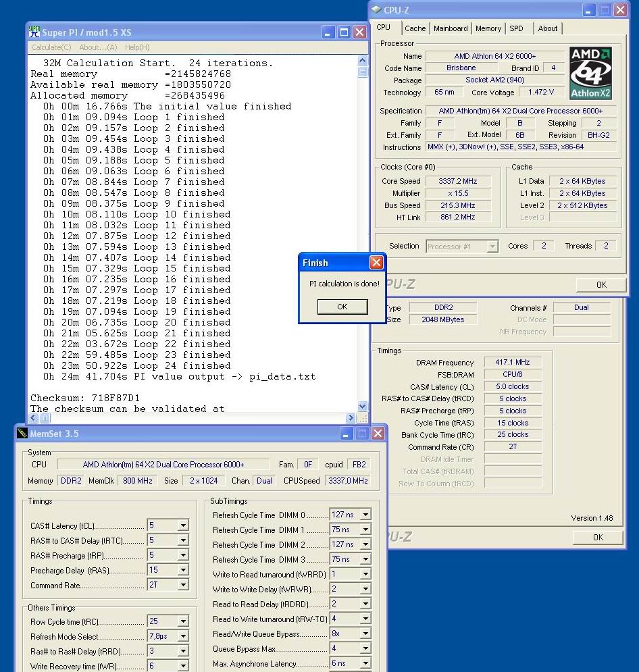Click the Loop 24 finished line
This screenshot has width=639, height=672.
tap(136, 365)
